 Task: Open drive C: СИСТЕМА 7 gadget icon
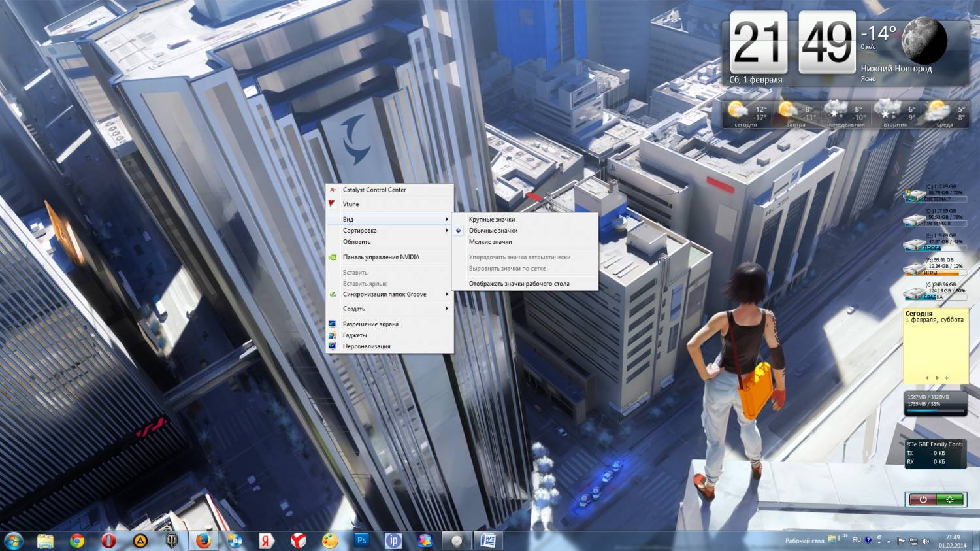(913, 195)
